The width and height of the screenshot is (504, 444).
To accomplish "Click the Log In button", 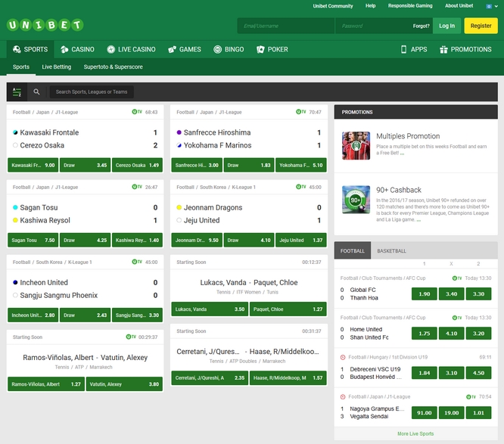I will pyautogui.click(x=446, y=26).
